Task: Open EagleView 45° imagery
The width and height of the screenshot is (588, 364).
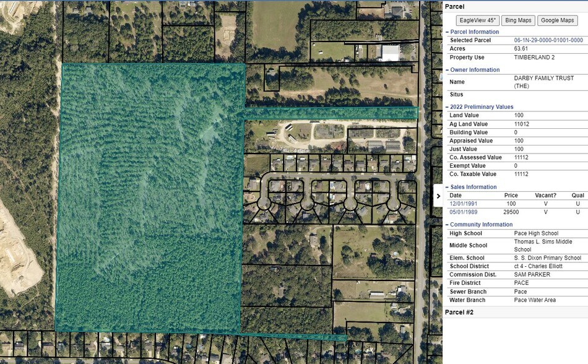Action: 478,20
